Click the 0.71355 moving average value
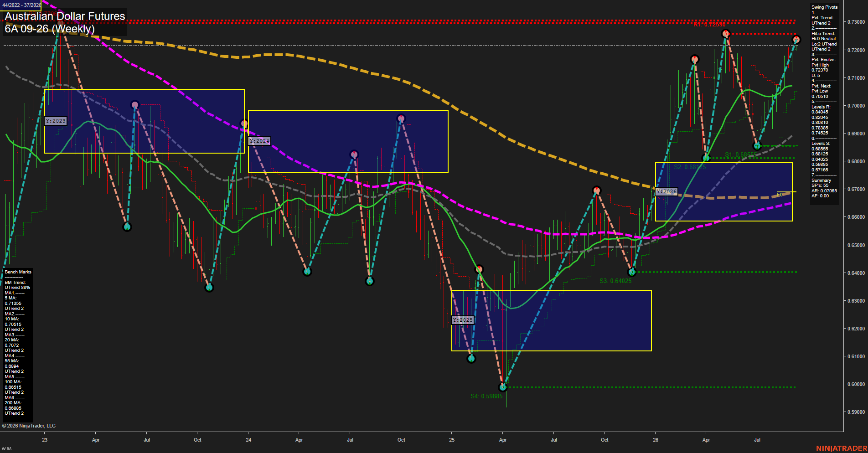This screenshot has height=453, width=868. (13, 304)
